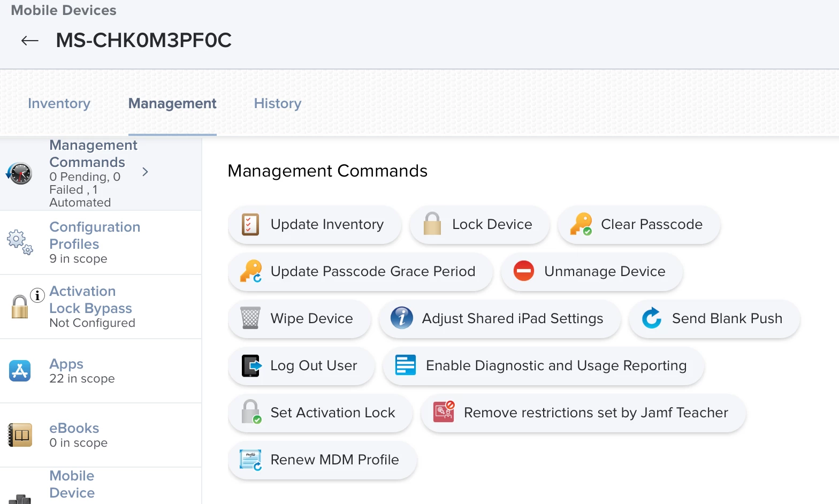
Task: Click the Renew MDM Profile certificate icon
Action: (x=250, y=460)
